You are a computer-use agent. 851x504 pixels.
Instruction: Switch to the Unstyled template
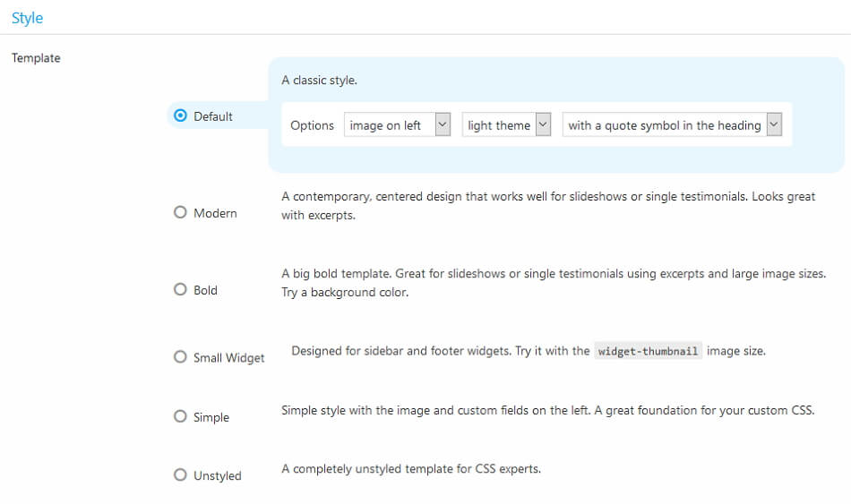(180, 475)
